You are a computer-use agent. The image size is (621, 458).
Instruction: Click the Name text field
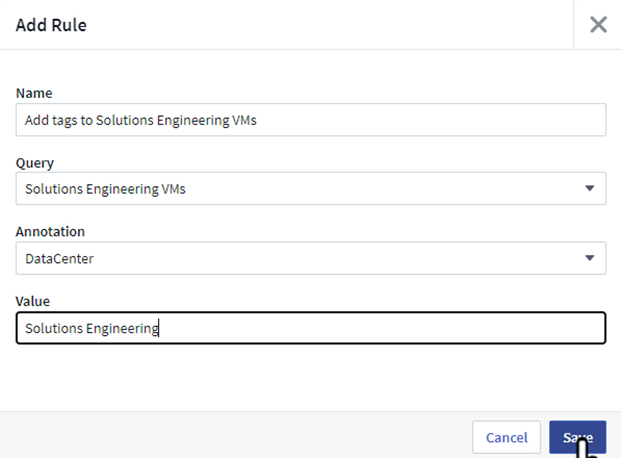coord(310,120)
